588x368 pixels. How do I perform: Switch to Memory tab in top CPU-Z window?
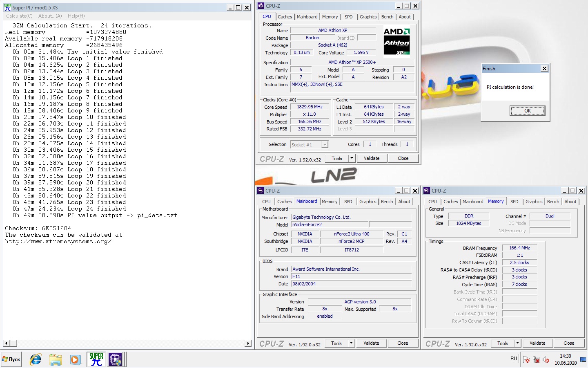330,17
